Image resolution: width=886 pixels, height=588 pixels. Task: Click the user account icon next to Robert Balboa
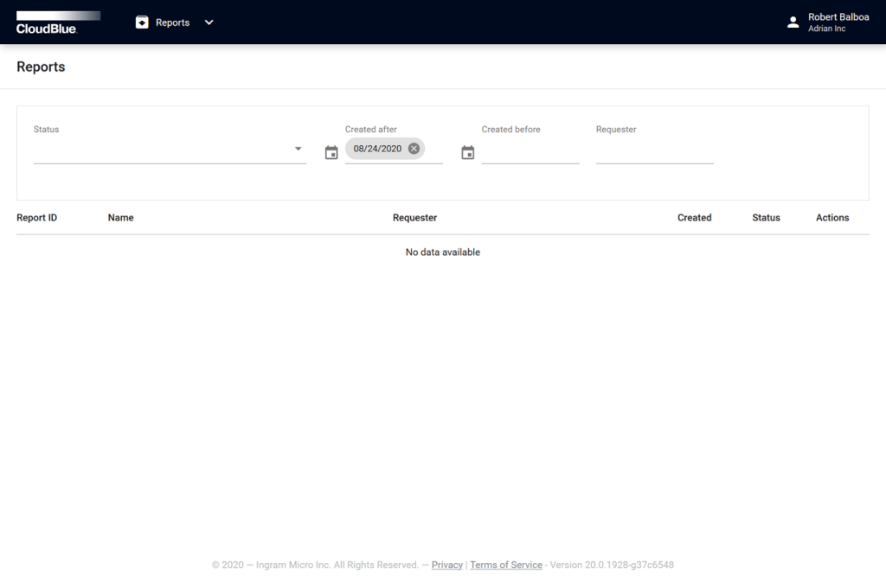tap(793, 22)
